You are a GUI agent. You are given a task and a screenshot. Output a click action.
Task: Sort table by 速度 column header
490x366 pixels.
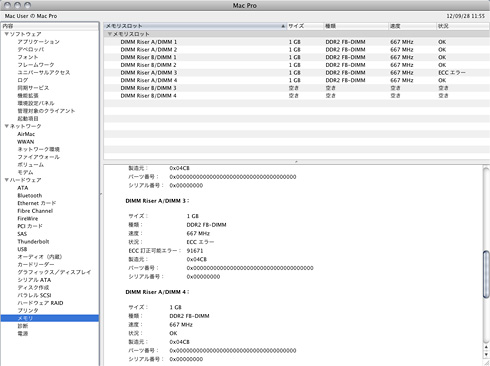413,26
